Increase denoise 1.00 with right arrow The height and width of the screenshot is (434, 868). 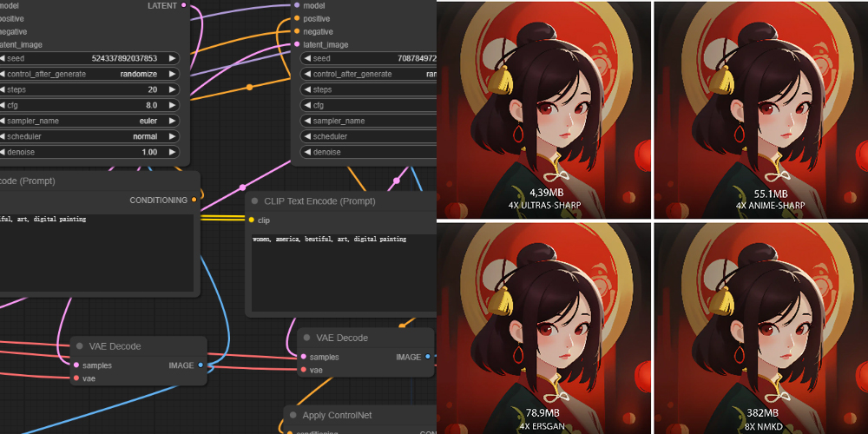coord(172,152)
